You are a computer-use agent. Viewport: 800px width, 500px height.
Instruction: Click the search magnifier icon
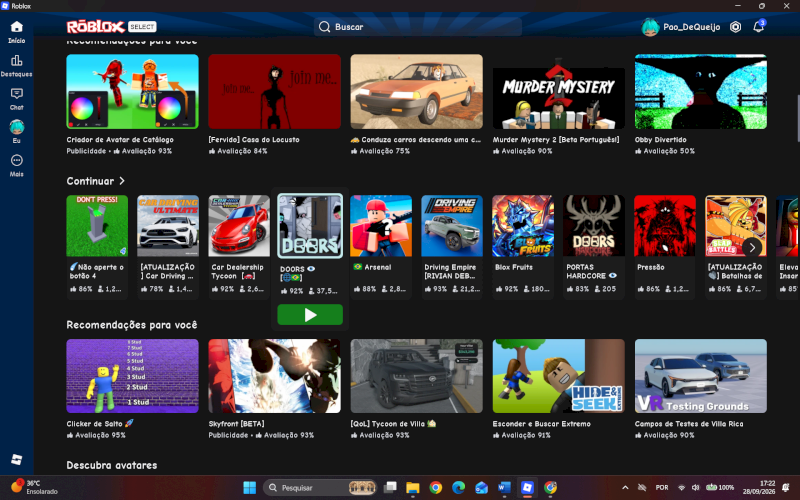(324, 27)
